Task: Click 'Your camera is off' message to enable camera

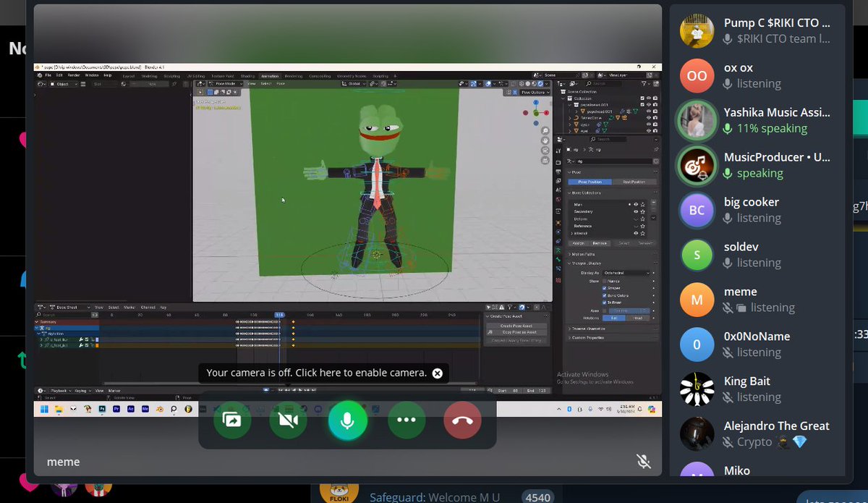Action: [317, 373]
